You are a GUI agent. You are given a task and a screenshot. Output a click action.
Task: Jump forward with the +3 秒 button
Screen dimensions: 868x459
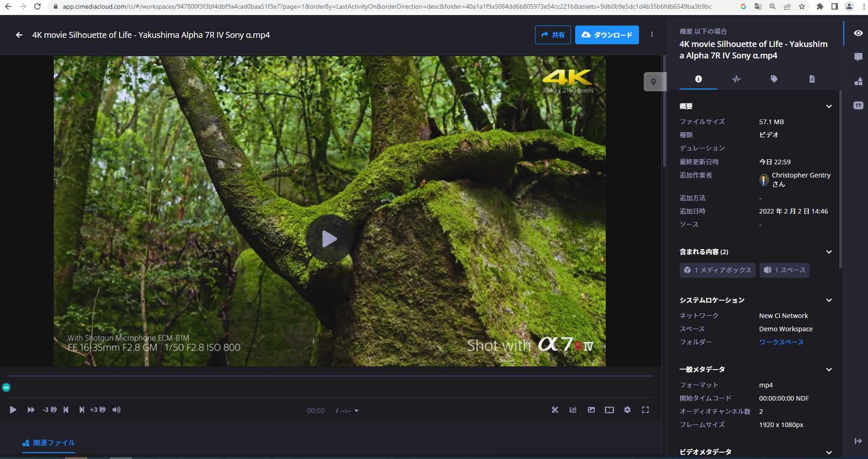pyautogui.click(x=98, y=410)
